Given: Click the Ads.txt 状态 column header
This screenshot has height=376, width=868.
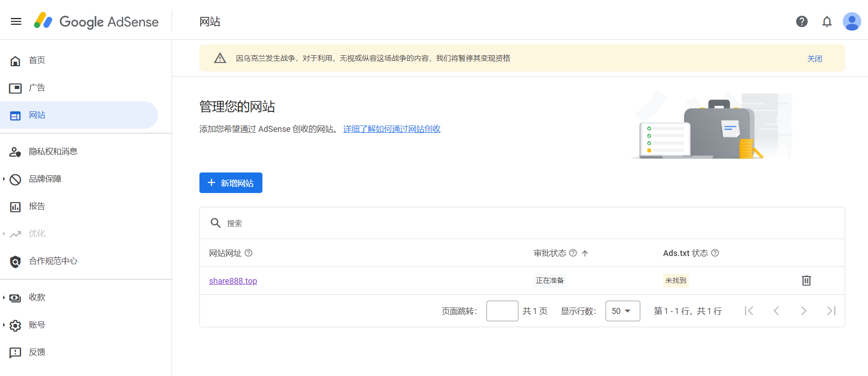Looking at the screenshot, I should click(x=685, y=253).
